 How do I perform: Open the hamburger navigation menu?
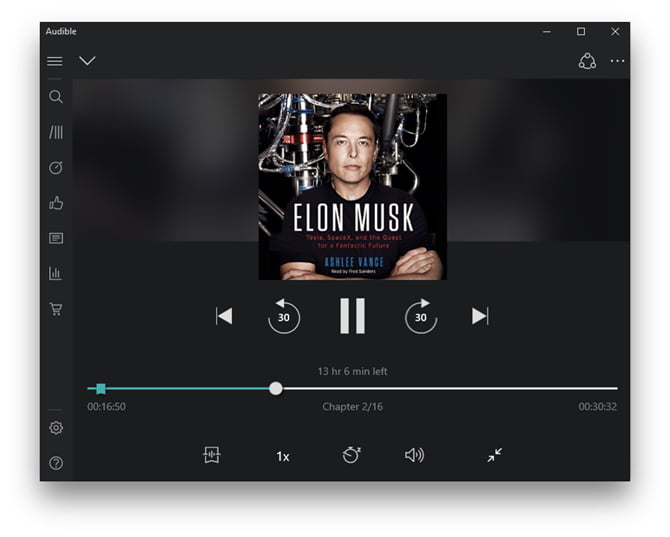point(55,61)
